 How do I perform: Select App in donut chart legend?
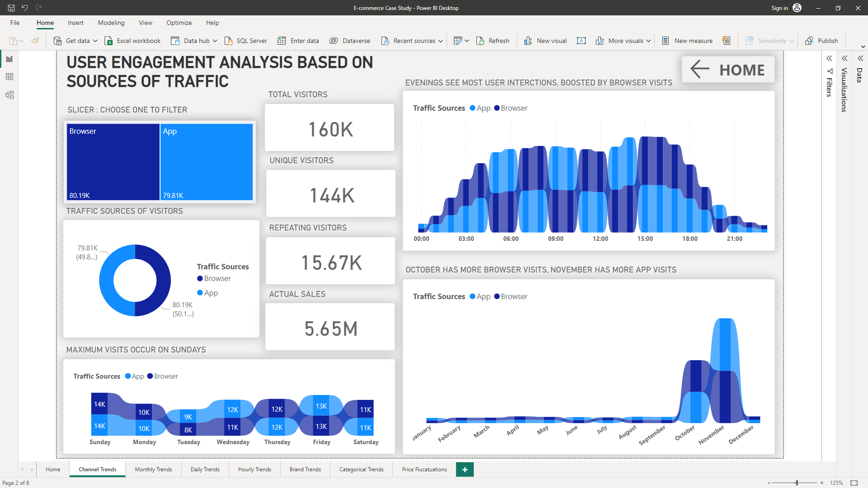tap(208, 293)
